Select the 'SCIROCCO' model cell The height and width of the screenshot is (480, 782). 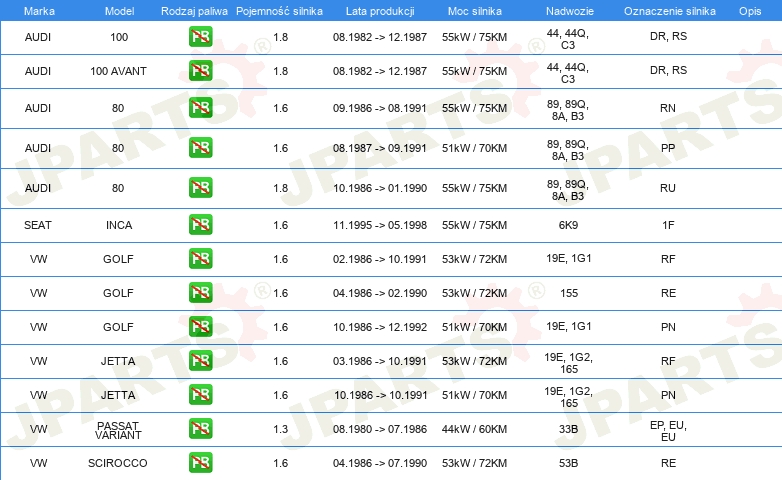[x=118, y=463]
